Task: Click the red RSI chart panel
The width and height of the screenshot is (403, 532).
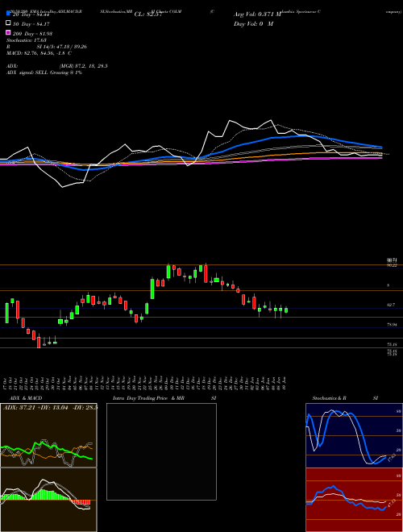Action: [355, 500]
